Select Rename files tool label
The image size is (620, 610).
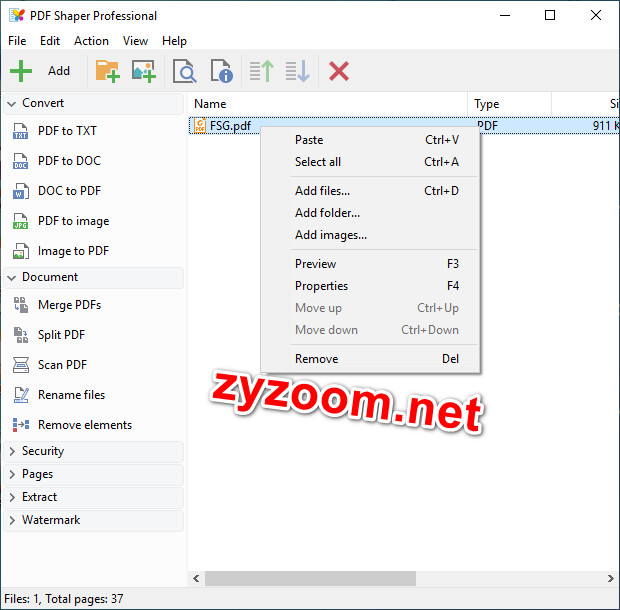[x=72, y=395]
